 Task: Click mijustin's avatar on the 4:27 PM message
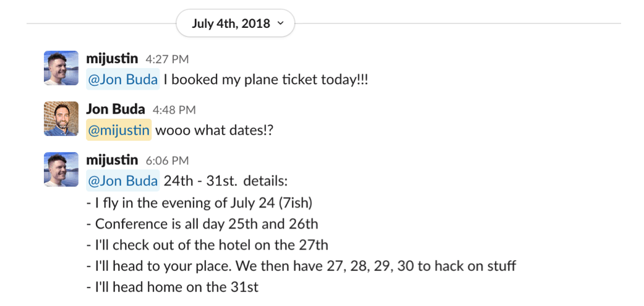61,68
